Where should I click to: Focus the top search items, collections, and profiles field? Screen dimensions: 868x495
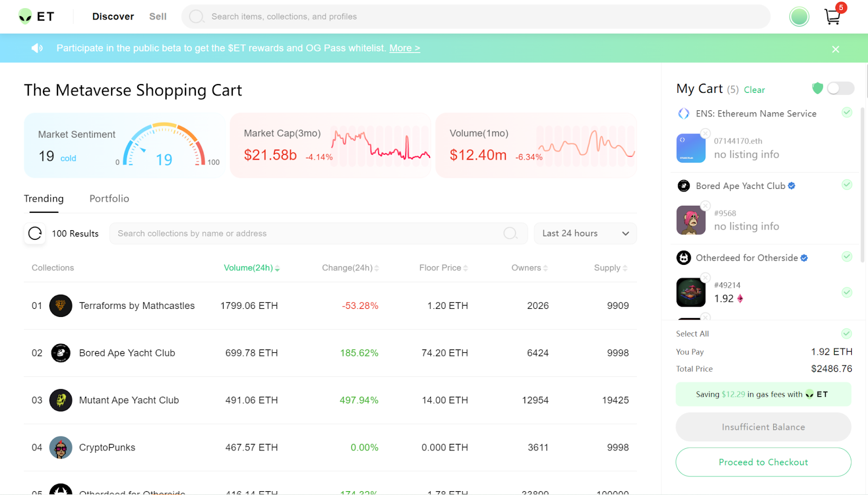pyautogui.click(x=476, y=17)
